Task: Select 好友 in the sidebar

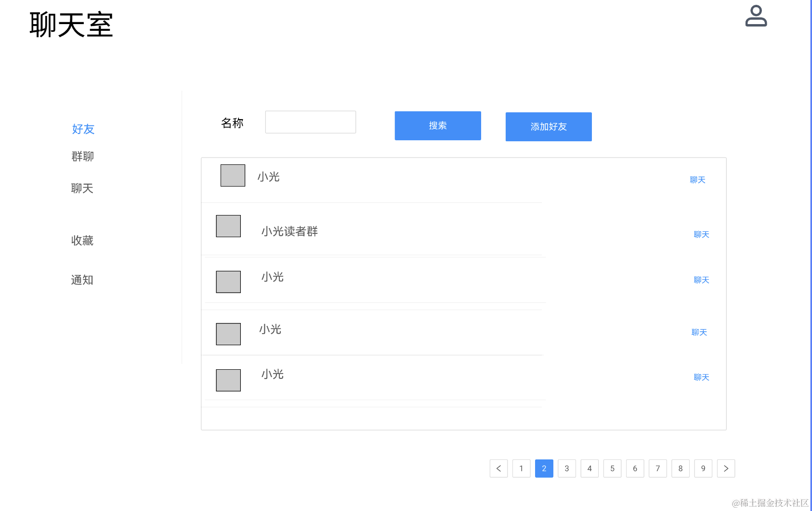Action: tap(83, 129)
